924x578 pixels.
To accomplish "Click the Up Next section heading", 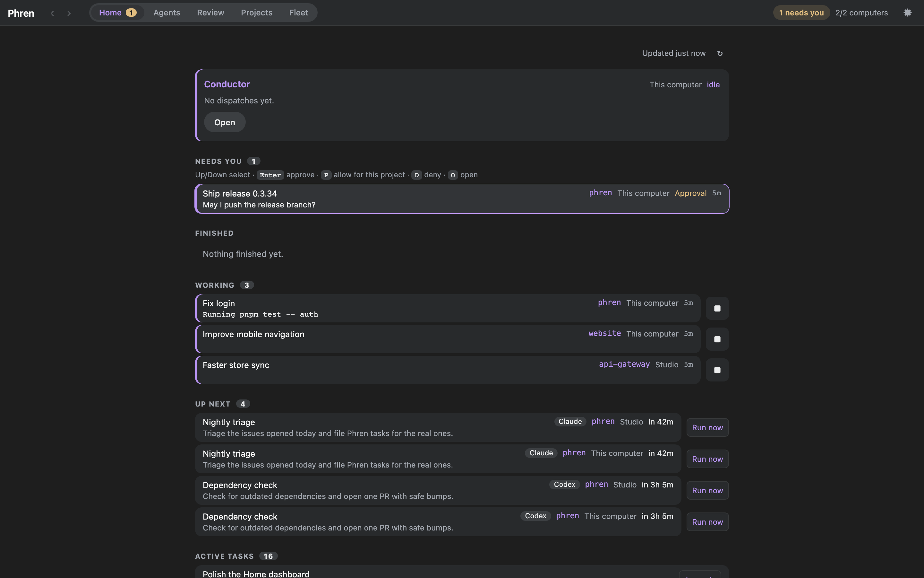I will click(x=213, y=404).
